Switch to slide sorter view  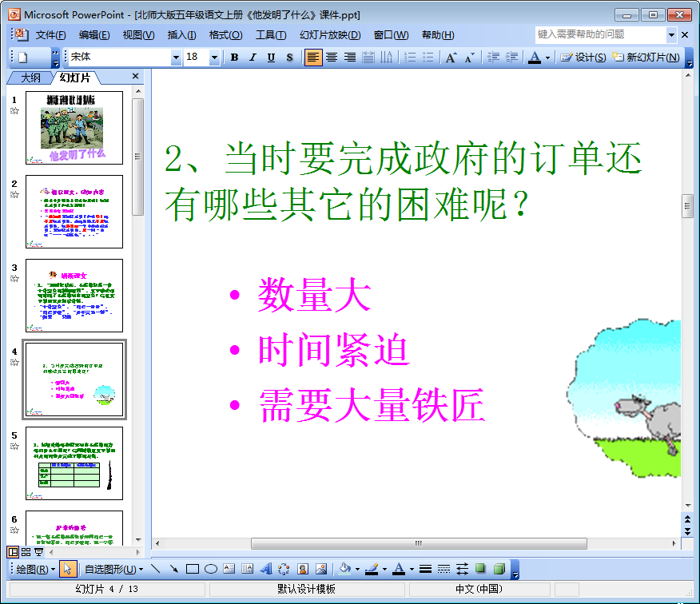(26, 552)
